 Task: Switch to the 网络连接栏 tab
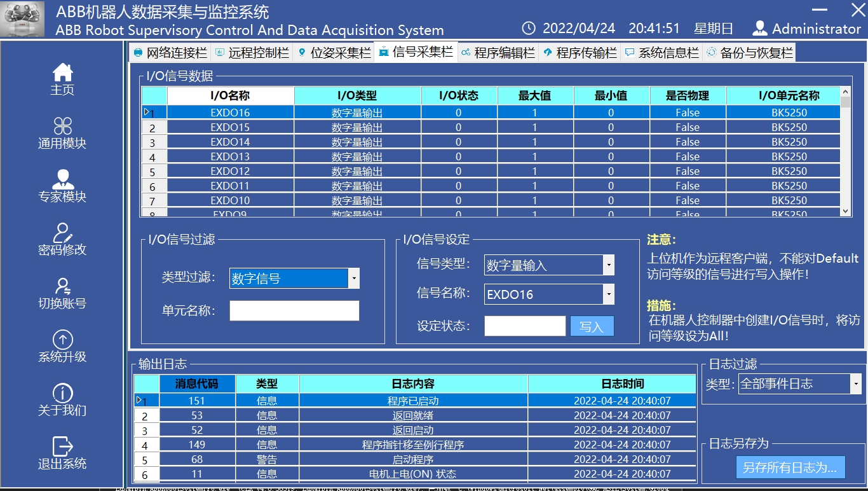coord(170,53)
